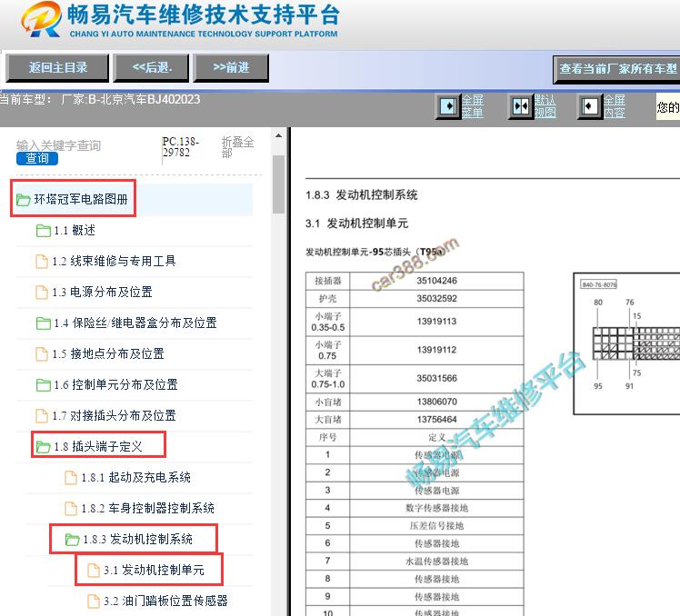Click the 全屏菜单 link text
The image size is (680, 616).
472,106
